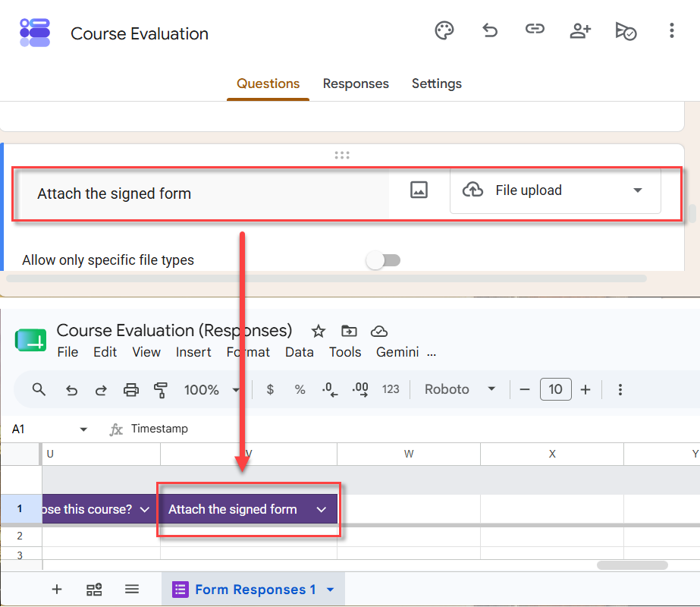Open the Tools menu in Sheets
This screenshot has height=607, width=700.
click(x=345, y=352)
